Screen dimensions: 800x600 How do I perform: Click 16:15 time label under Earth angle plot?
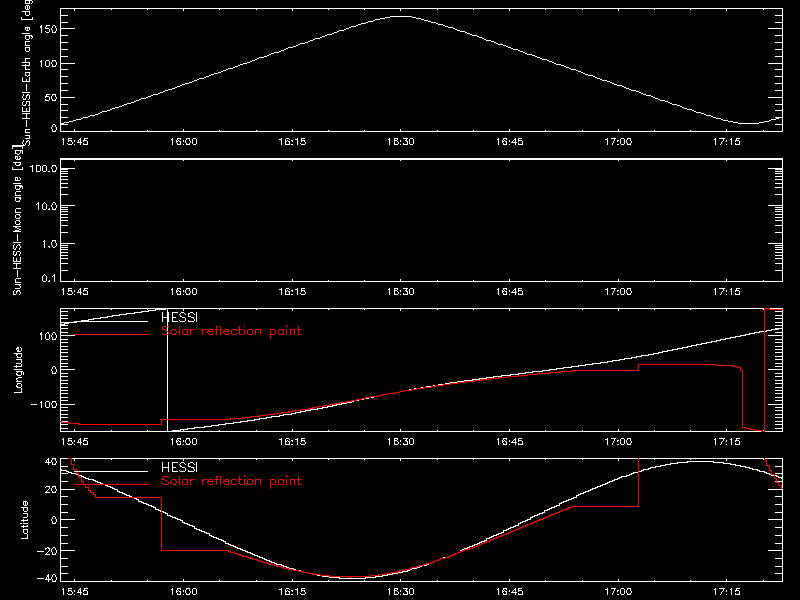[292, 142]
